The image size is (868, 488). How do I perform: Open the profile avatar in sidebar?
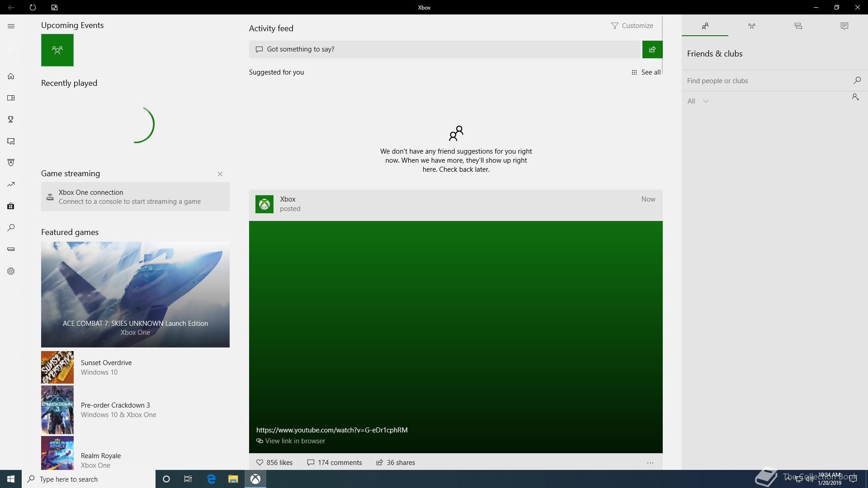(x=11, y=51)
